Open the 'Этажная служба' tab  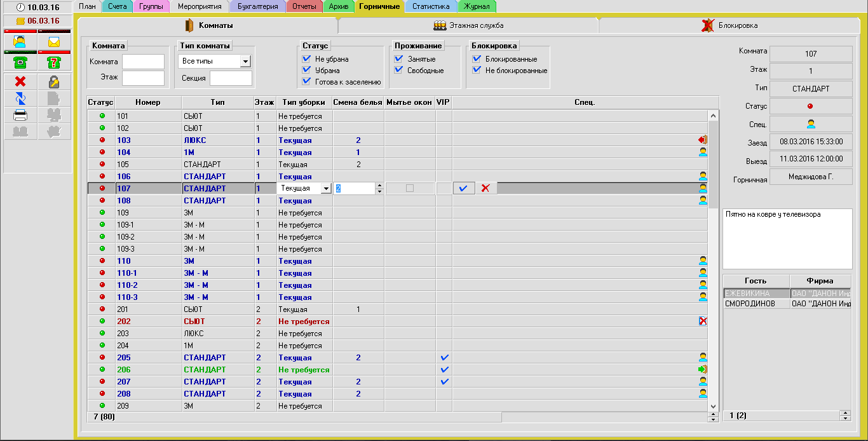(468, 25)
